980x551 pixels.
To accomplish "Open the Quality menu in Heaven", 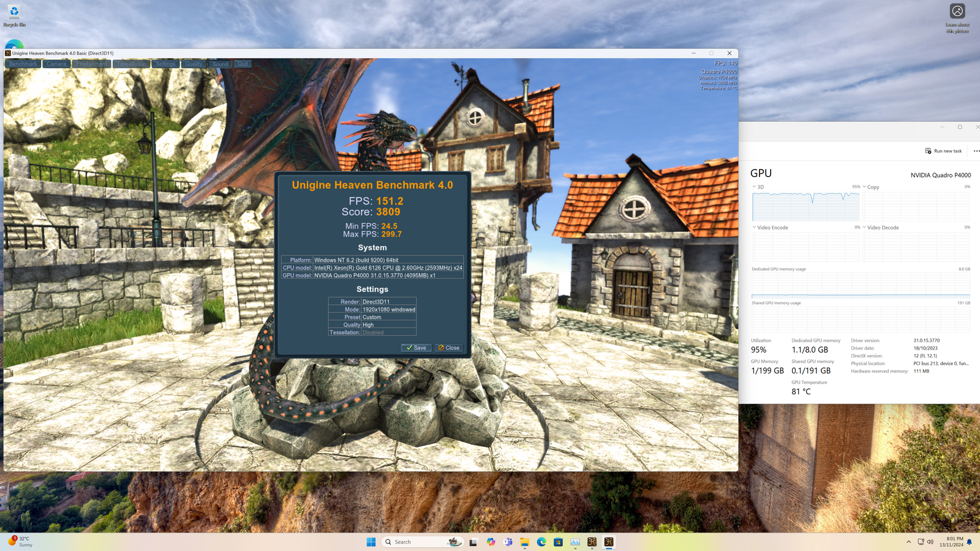I will pyautogui.click(x=194, y=64).
